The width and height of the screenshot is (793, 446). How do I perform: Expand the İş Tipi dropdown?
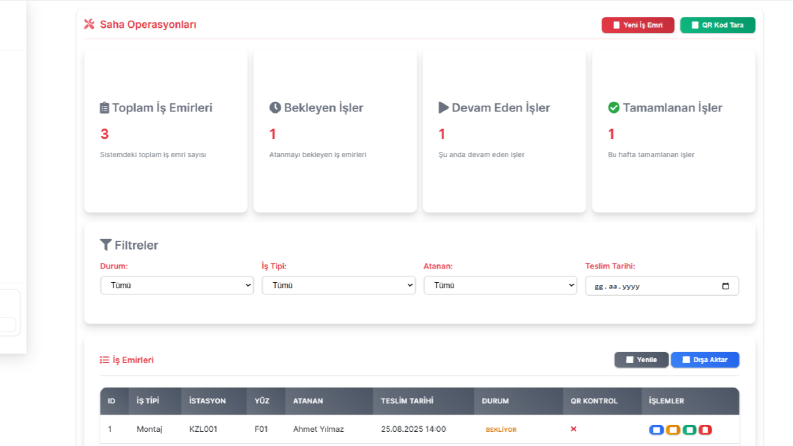(x=338, y=285)
